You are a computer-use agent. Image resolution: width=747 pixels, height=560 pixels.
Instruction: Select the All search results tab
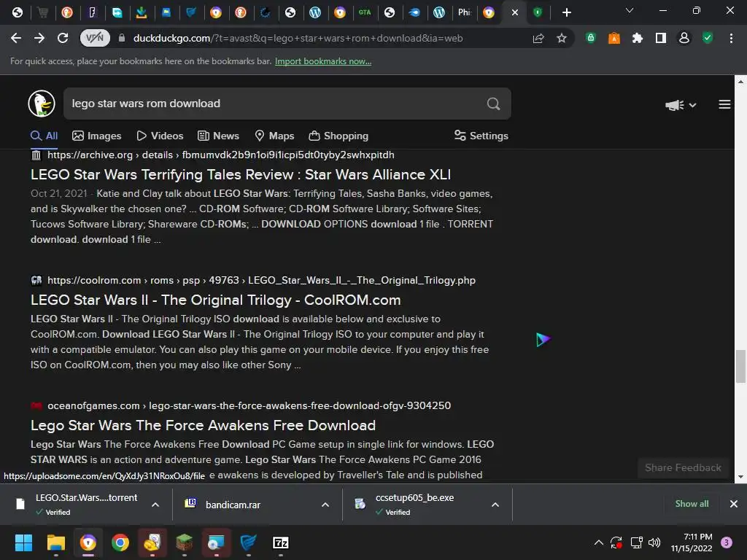click(44, 136)
